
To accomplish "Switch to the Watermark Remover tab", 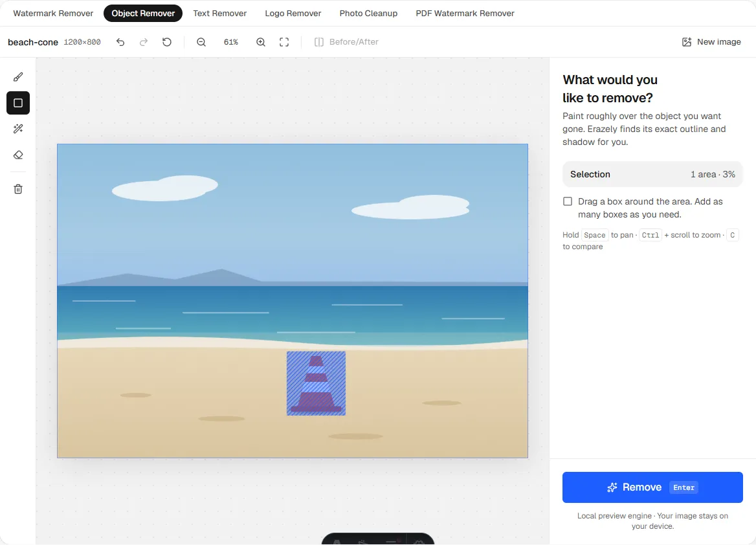I will coord(53,14).
